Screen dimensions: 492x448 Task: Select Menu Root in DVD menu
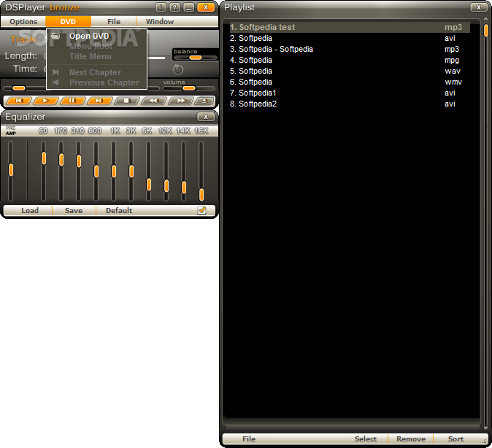tap(96, 47)
